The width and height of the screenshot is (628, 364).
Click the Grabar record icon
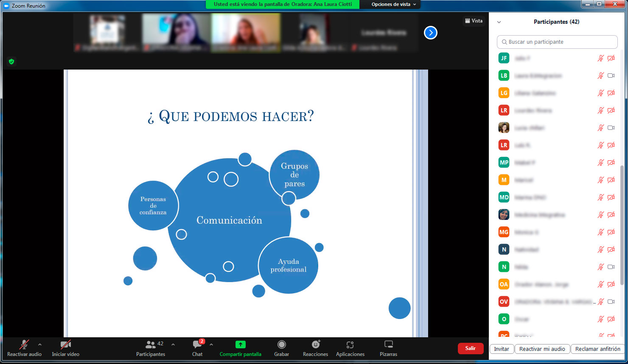pyautogui.click(x=281, y=344)
